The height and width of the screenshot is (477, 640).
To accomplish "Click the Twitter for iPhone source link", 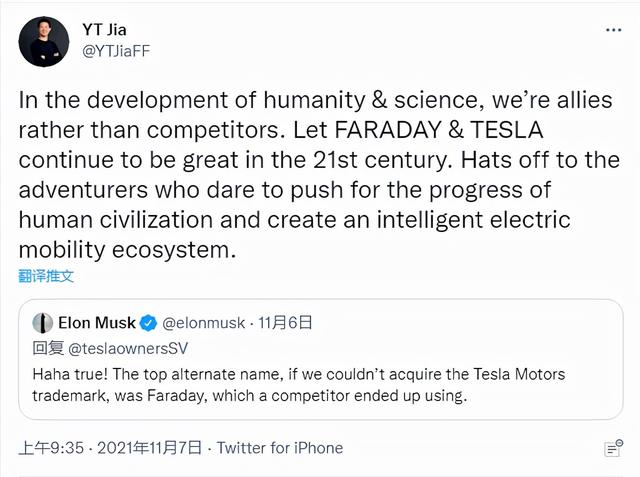I will click(x=280, y=448).
